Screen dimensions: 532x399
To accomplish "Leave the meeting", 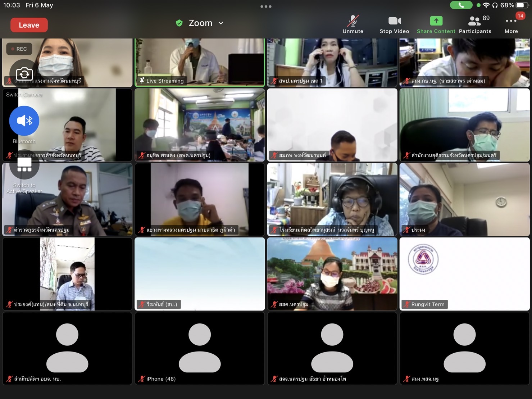I will coord(29,25).
